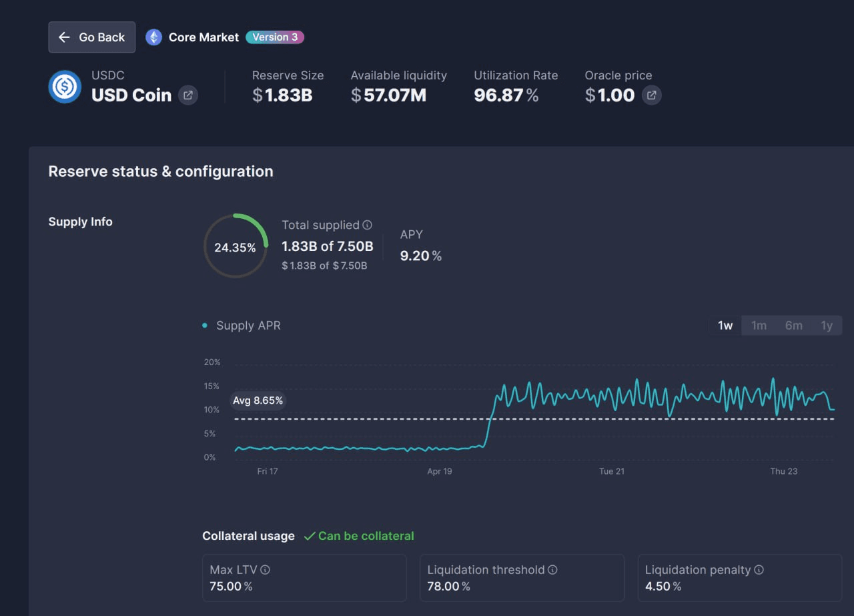Image resolution: width=854 pixels, height=616 pixels.
Task: Open the Oracle price external link icon
Action: [x=651, y=95]
